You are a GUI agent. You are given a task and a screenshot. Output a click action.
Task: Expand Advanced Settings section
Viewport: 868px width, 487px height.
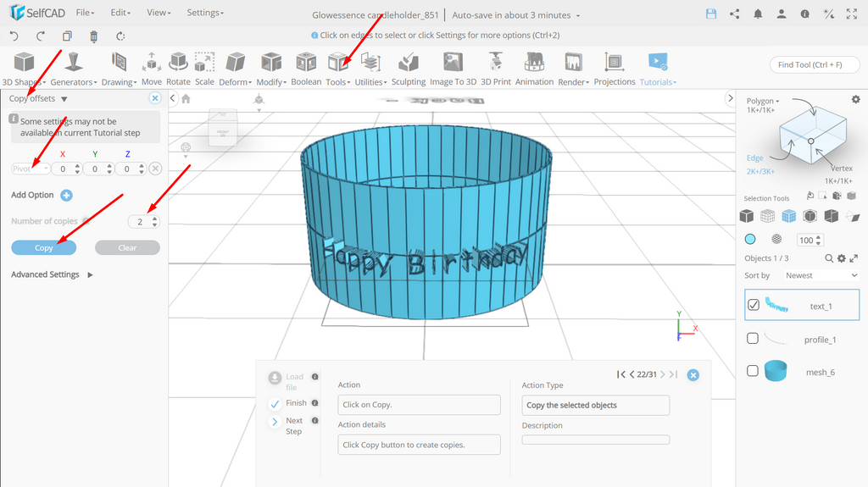coord(52,274)
